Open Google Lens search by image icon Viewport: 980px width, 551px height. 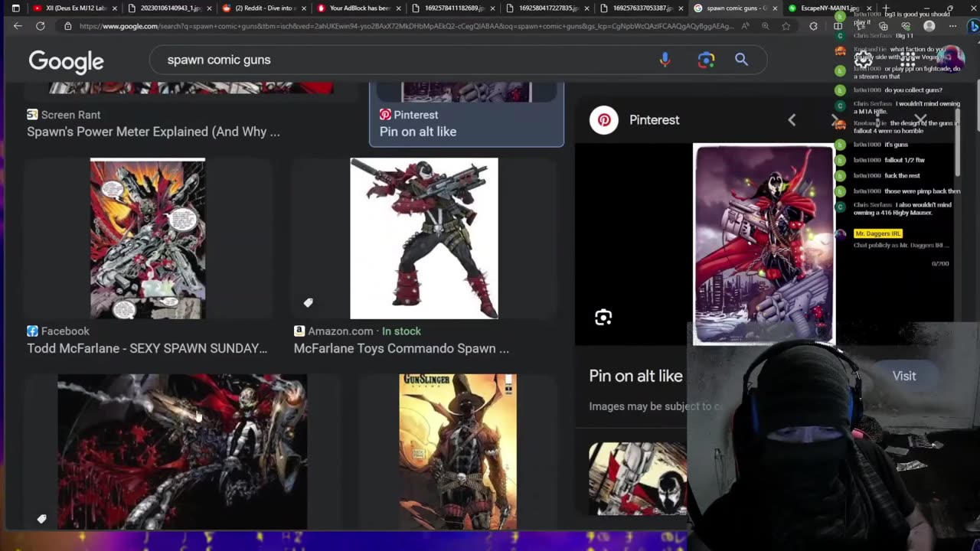(x=706, y=60)
